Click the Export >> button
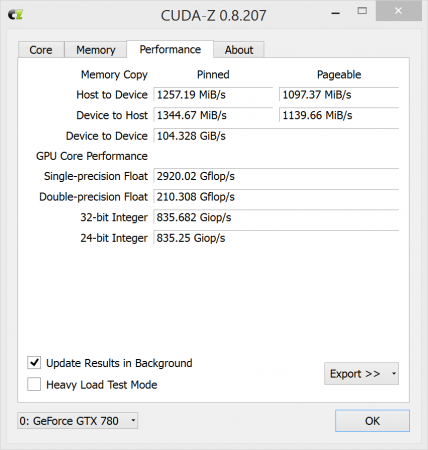Image resolution: width=428 pixels, height=450 pixels. pos(355,374)
